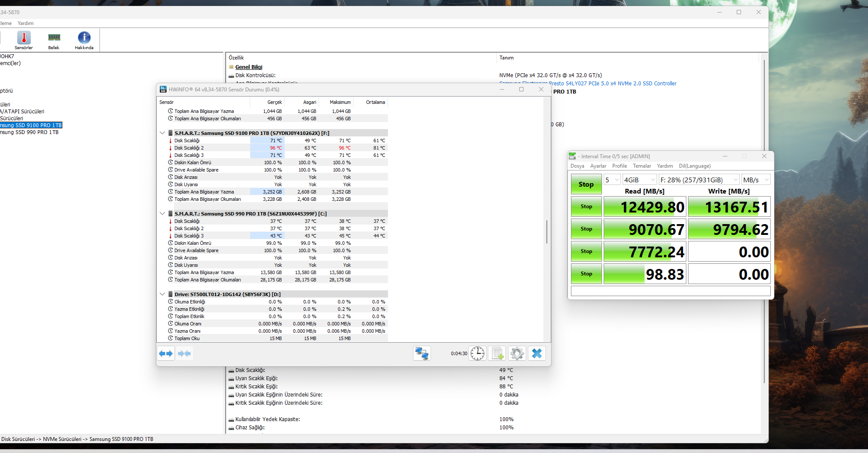Open the test count dropdown showing 5
The width and height of the screenshot is (868, 453).
[x=612, y=180]
